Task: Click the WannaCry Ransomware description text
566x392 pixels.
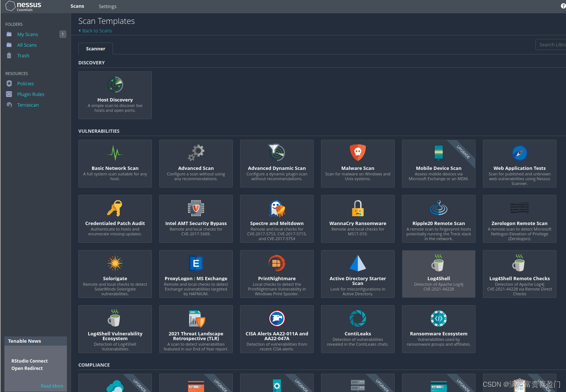Action: pyautogui.click(x=358, y=232)
